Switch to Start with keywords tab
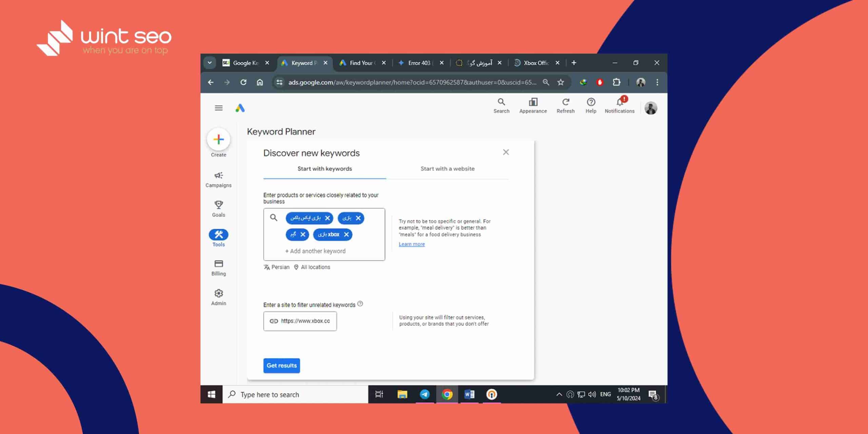 (x=325, y=169)
